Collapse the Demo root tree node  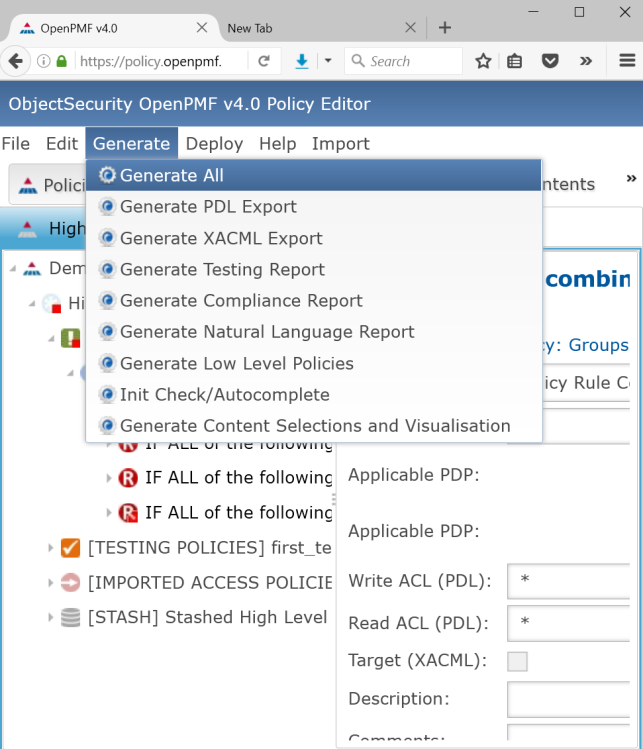[12, 269]
